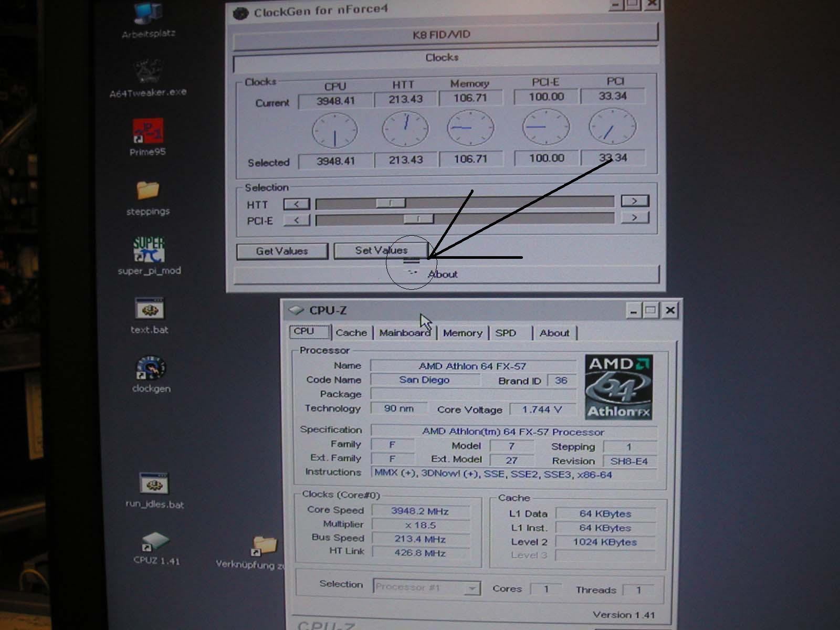840x630 pixels.
Task: Click the Specification field text
Action: pyautogui.click(x=513, y=432)
